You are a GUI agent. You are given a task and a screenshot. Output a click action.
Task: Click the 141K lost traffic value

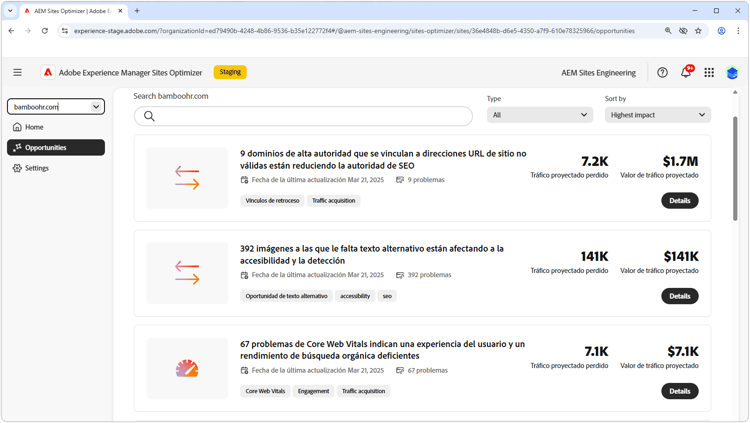[x=594, y=256]
